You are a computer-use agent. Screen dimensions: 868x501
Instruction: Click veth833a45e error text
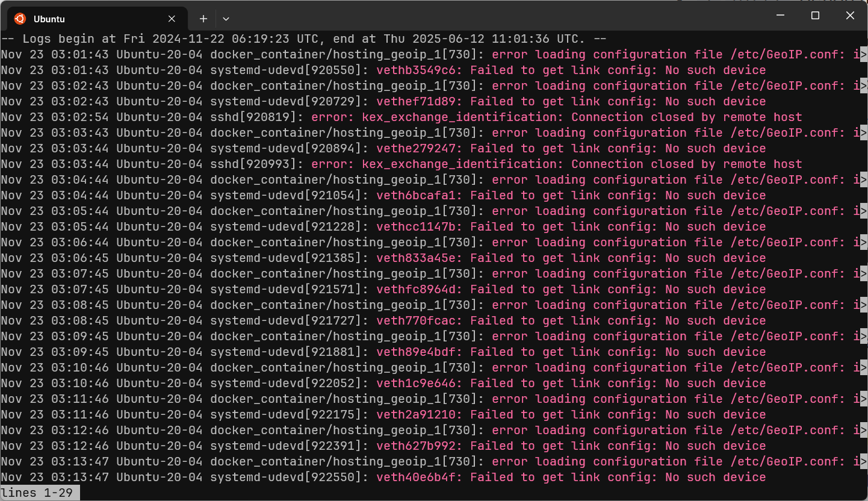571,258
